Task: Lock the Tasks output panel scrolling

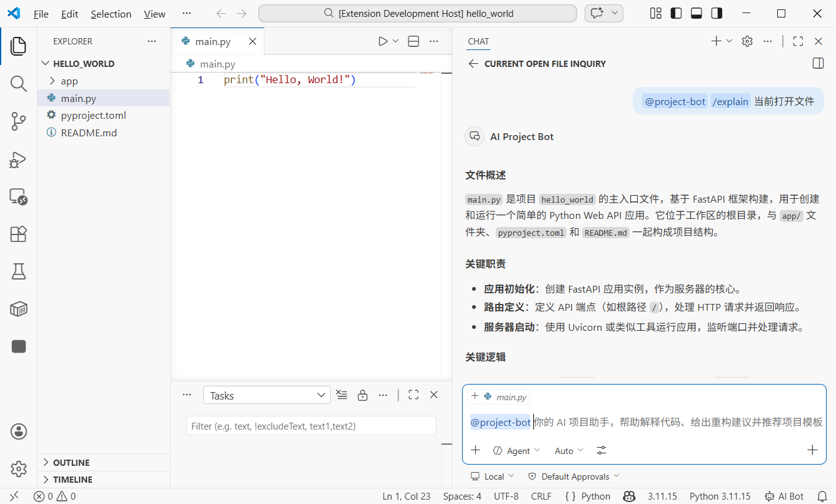Action: [363, 395]
